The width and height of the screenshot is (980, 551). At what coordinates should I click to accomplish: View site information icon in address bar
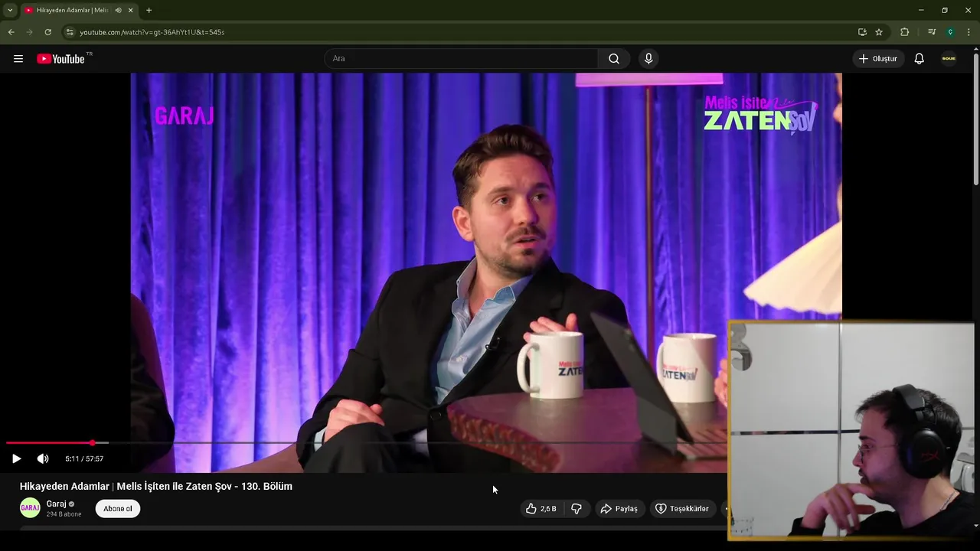tap(69, 32)
